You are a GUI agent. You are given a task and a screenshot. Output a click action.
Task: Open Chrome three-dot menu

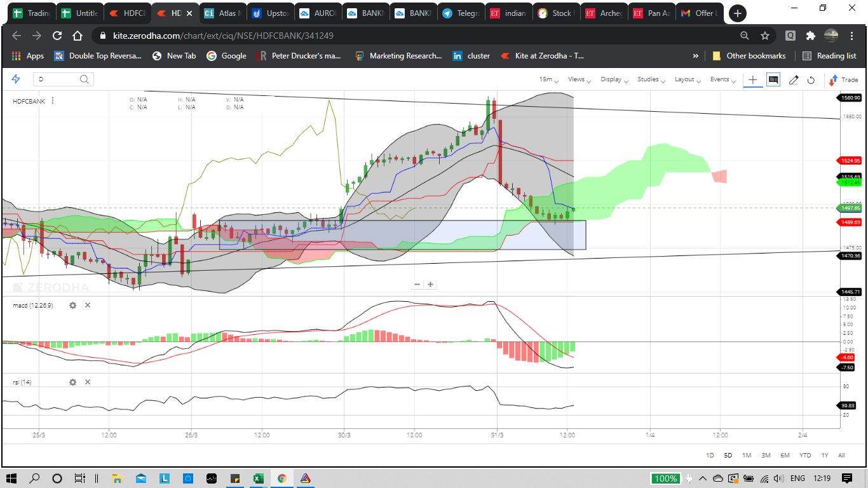(x=851, y=36)
